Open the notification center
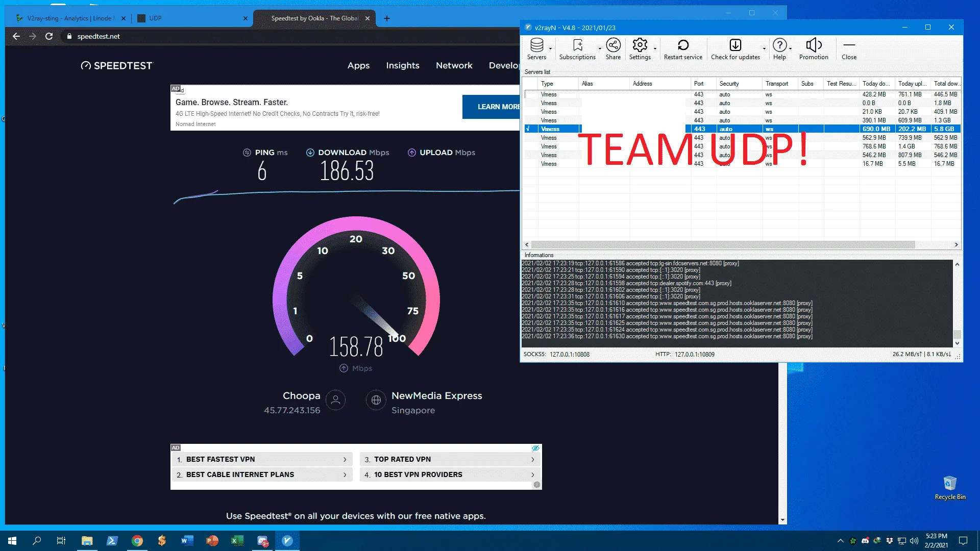Image resolution: width=980 pixels, height=551 pixels. (963, 541)
